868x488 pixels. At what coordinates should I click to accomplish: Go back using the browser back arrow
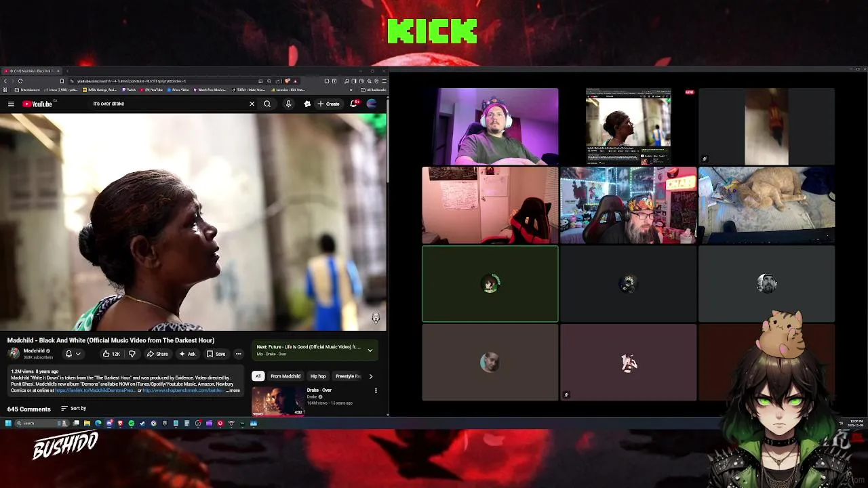[5, 81]
